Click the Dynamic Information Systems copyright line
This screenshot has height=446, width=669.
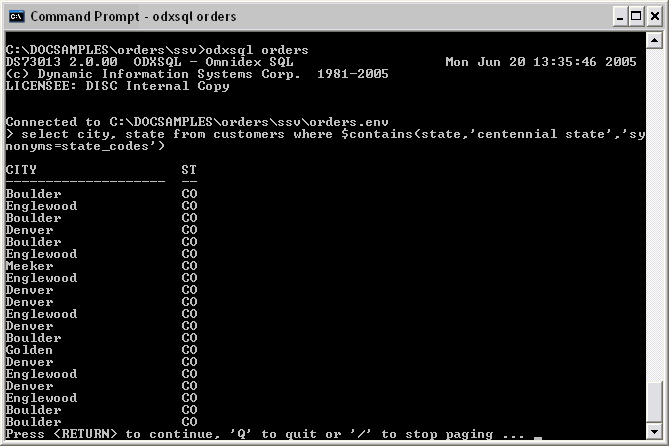click(x=197, y=74)
